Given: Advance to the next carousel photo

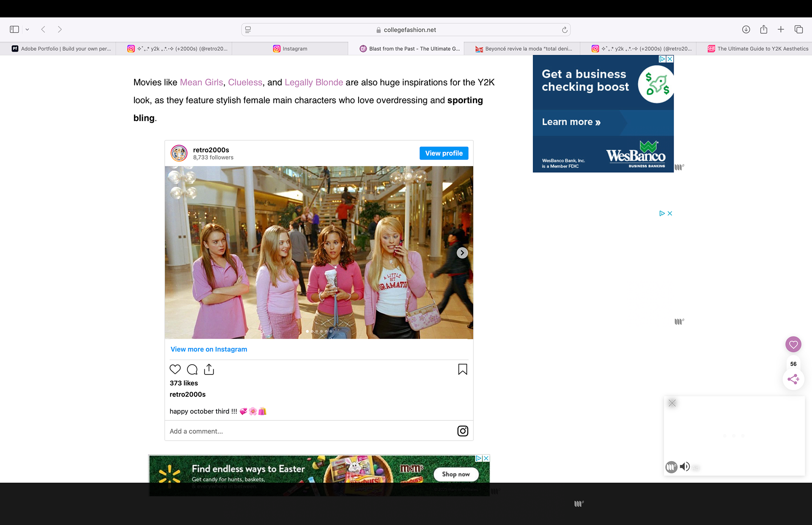Looking at the screenshot, I should [462, 253].
